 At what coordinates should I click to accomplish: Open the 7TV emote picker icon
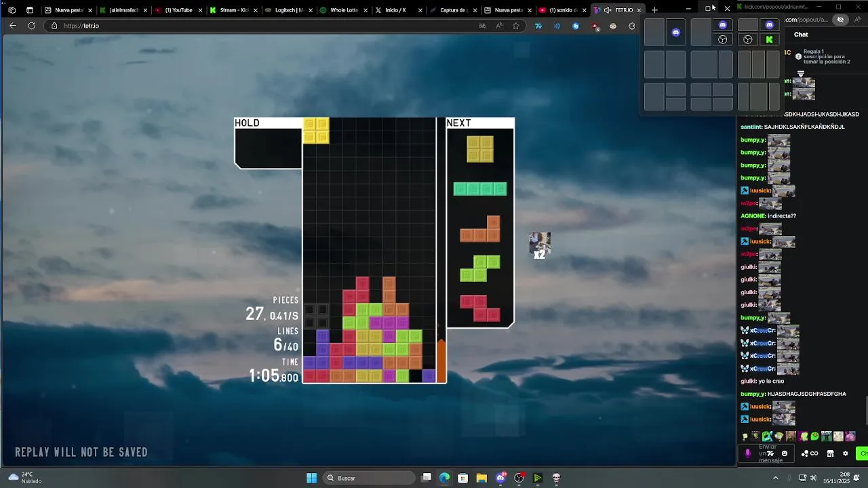770,454
